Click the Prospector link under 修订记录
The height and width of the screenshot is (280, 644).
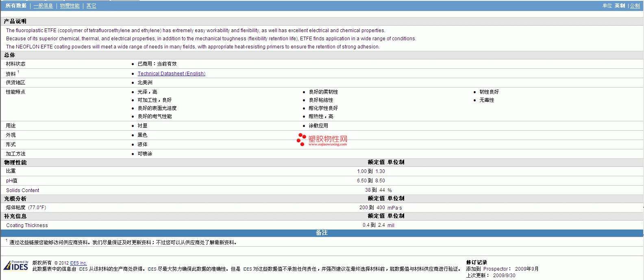496,269
